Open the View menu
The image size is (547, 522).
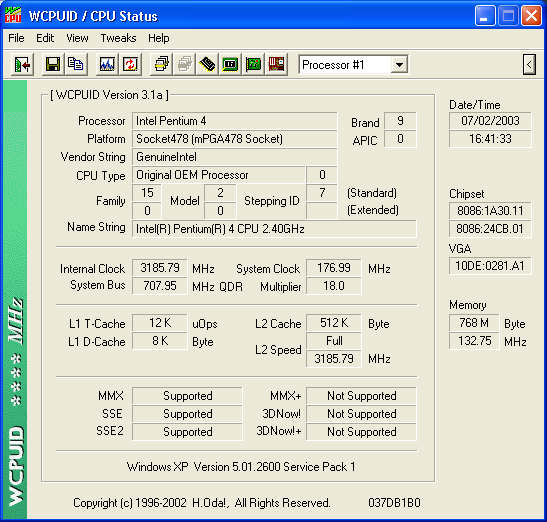click(77, 38)
